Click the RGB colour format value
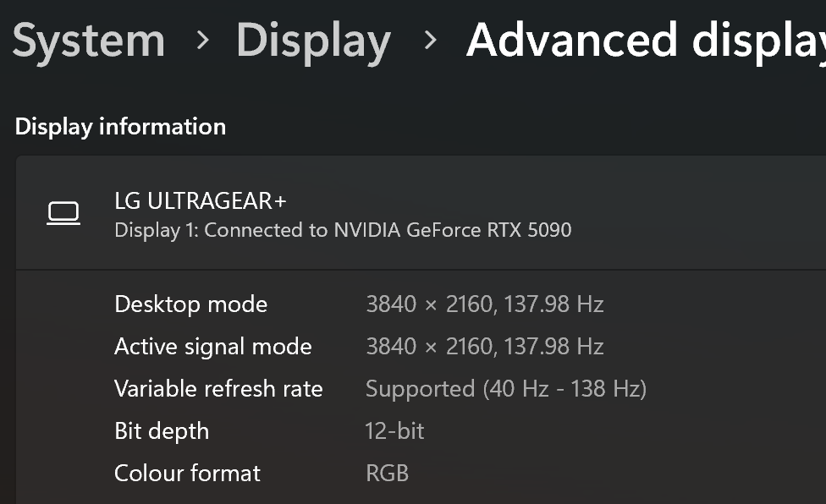 pyautogui.click(x=388, y=473)
